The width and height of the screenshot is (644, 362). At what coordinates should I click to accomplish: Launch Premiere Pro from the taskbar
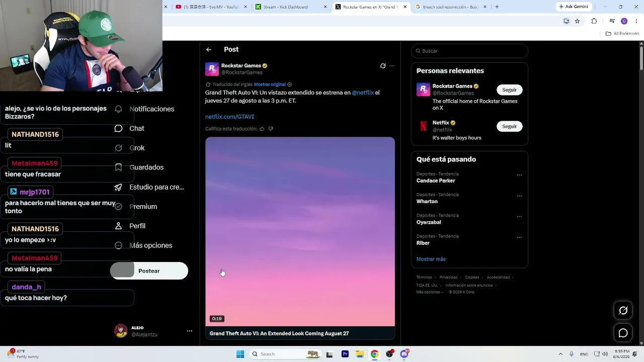coord(345,354)
